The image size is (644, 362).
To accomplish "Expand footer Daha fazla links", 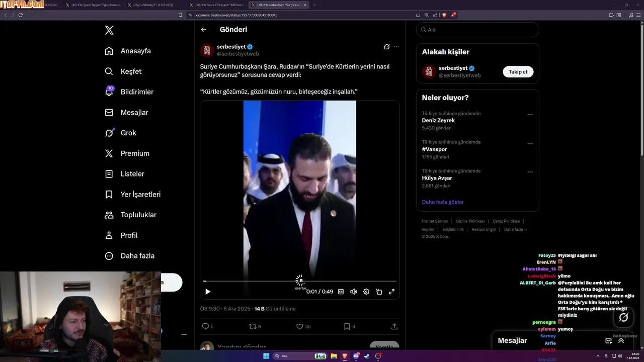I will tap(516, 230).
